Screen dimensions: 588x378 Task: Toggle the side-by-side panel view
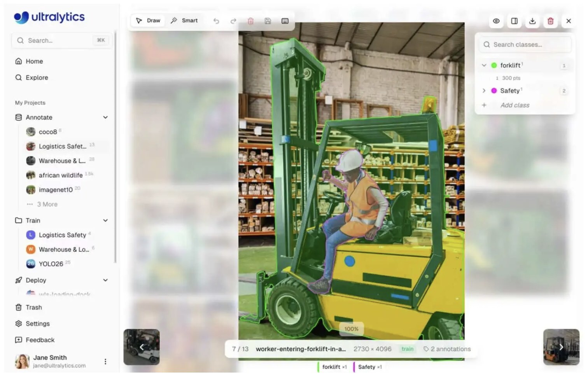[x=514, y=21]
